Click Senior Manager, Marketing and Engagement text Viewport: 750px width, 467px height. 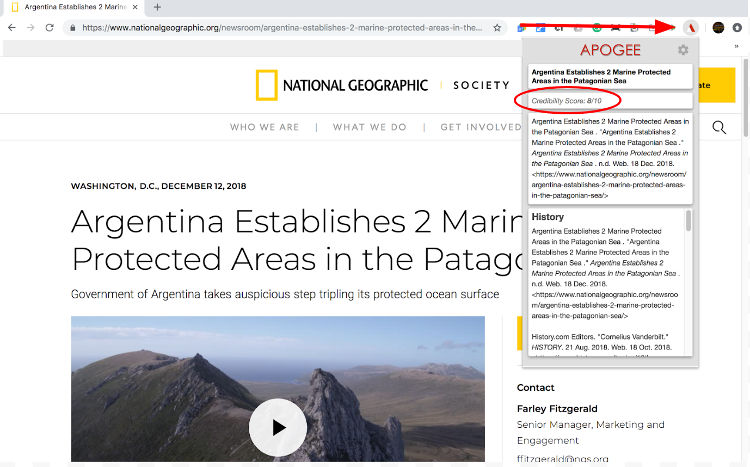pos(590,432)
